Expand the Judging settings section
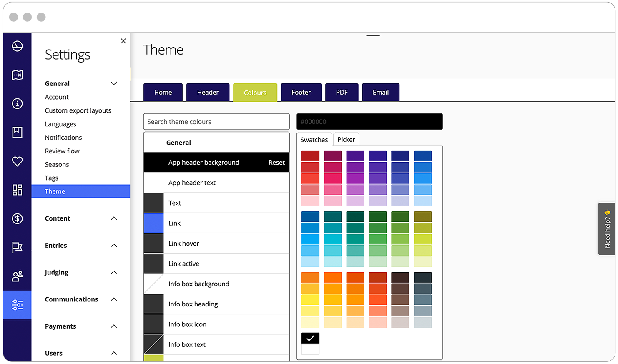618x364 pixels. (113, 272)
